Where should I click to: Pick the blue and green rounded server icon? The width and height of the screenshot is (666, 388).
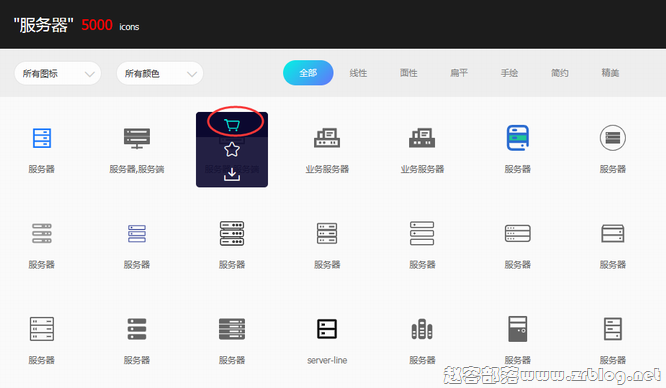(x=517, y=138)
